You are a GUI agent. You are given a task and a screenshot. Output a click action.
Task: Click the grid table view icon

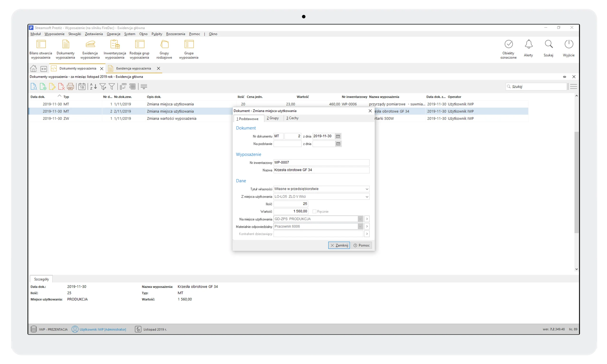click(133, 87)
